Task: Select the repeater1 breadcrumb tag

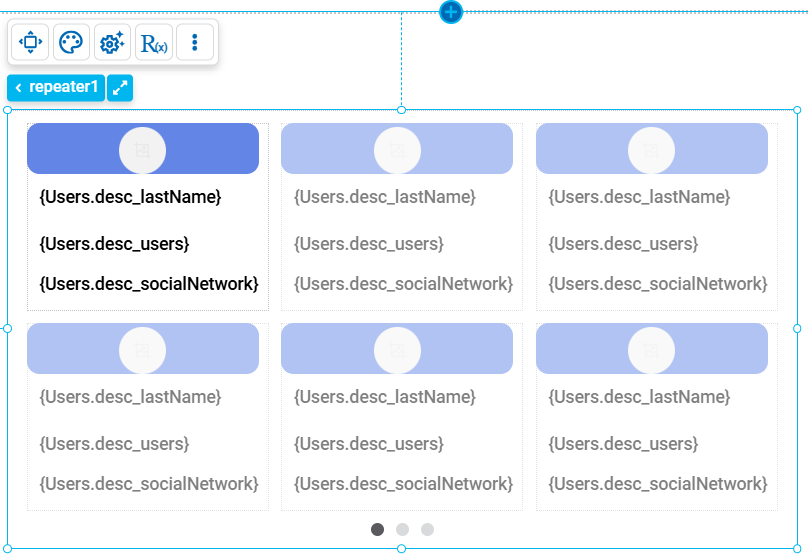Action: coord(56,88)
